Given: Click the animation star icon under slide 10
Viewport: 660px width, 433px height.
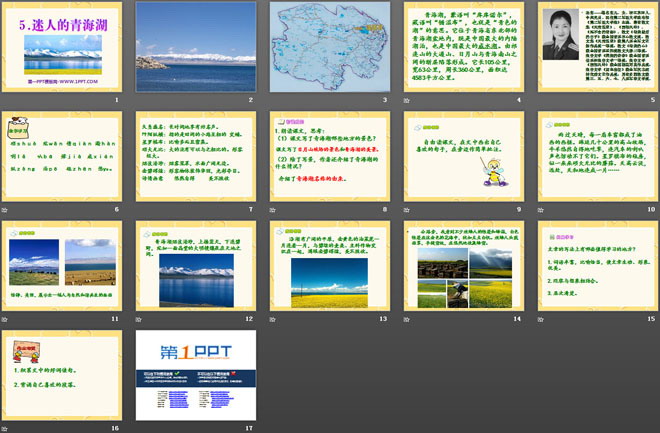Looking at the screenshot, I should point(540,210).
